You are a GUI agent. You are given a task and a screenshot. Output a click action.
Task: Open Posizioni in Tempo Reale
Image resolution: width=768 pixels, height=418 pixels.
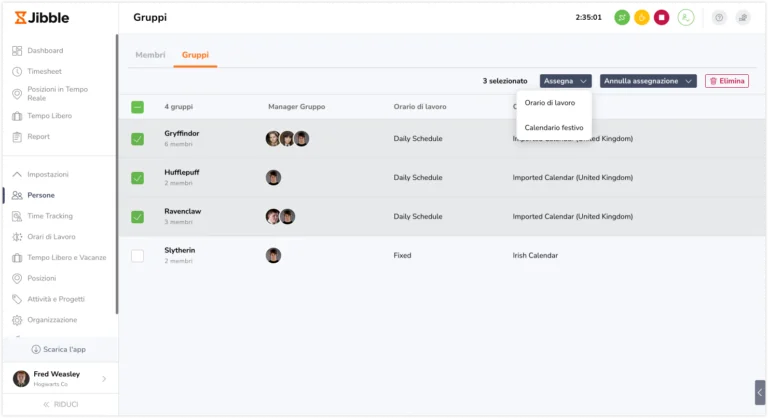[57, 94]
